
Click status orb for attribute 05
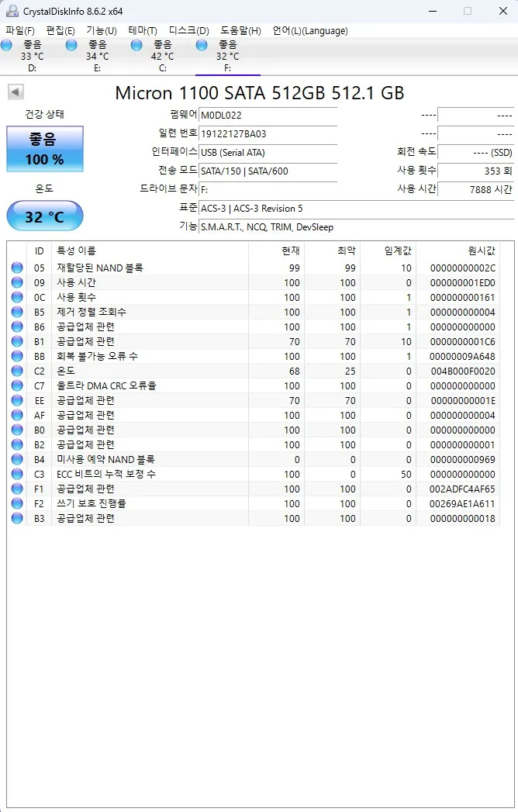click(17, 268)
